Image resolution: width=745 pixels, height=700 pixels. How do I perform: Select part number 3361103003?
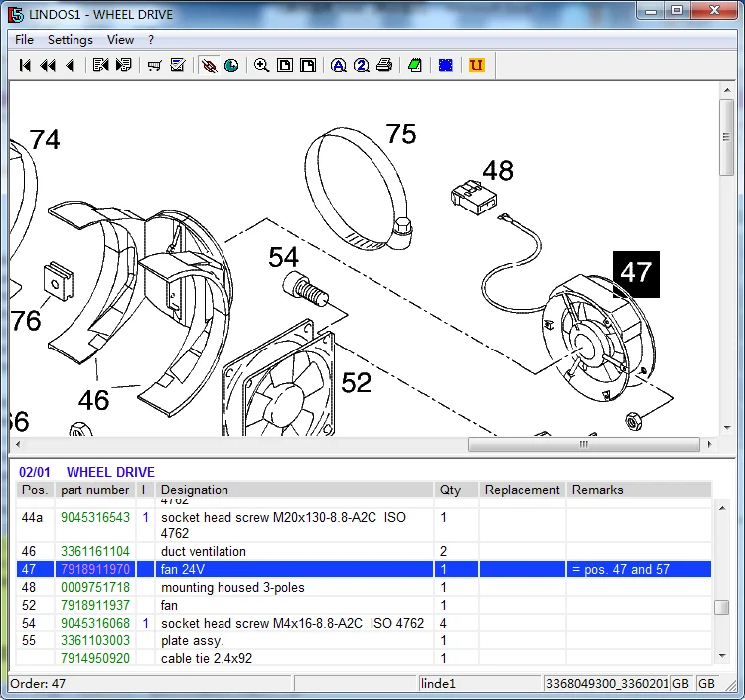click(95, 641)
